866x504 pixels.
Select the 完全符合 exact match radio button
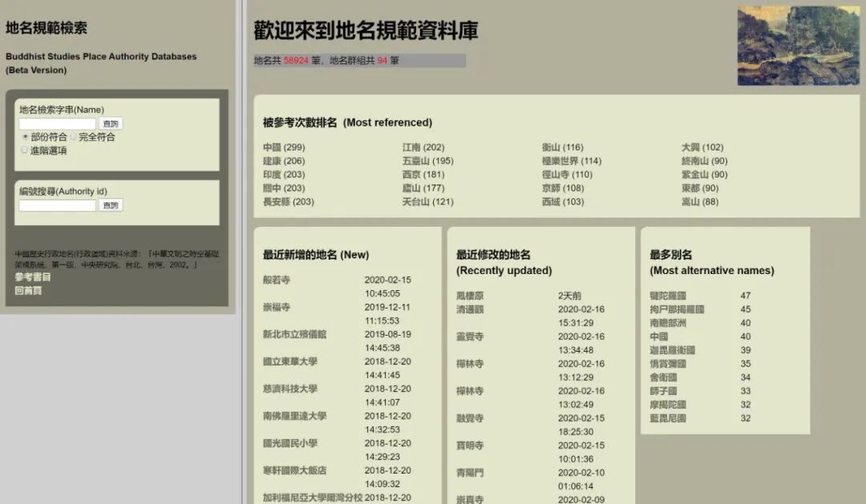pos(74,137)
